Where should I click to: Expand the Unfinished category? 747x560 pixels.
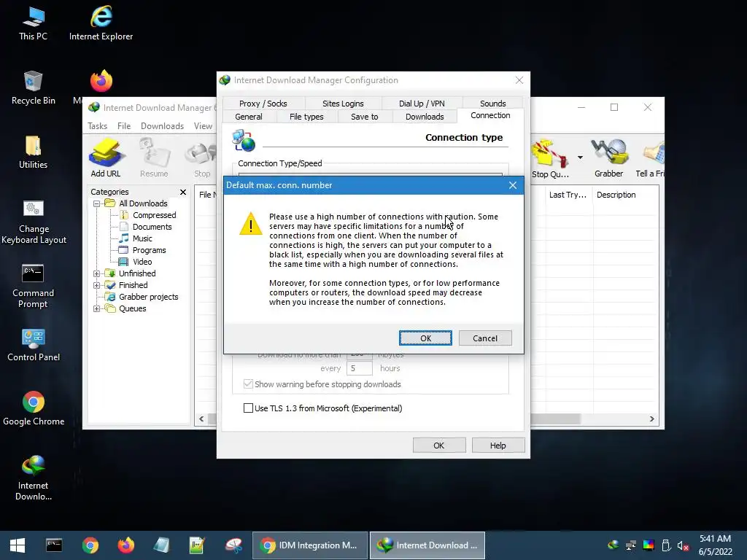pyautogui.click(x=97, y=273)
